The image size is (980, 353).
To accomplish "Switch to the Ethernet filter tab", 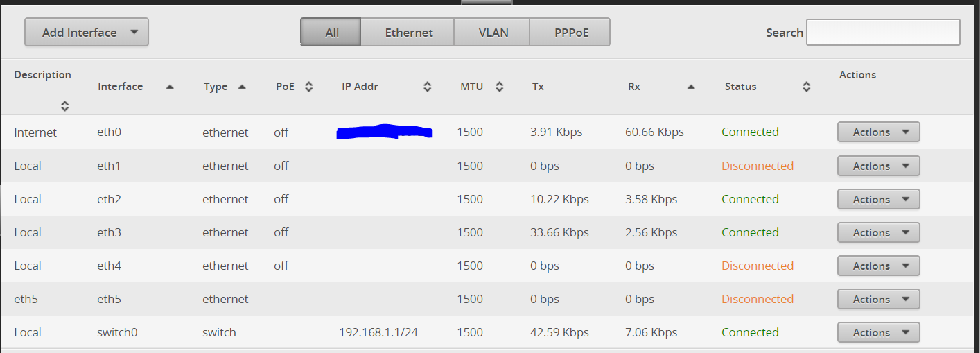I will (x=408, y=33).
